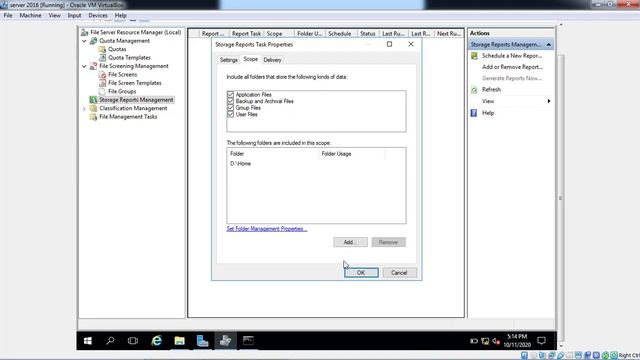
Task: Open the VirtualBox Input menu
Action: (74, 16)
